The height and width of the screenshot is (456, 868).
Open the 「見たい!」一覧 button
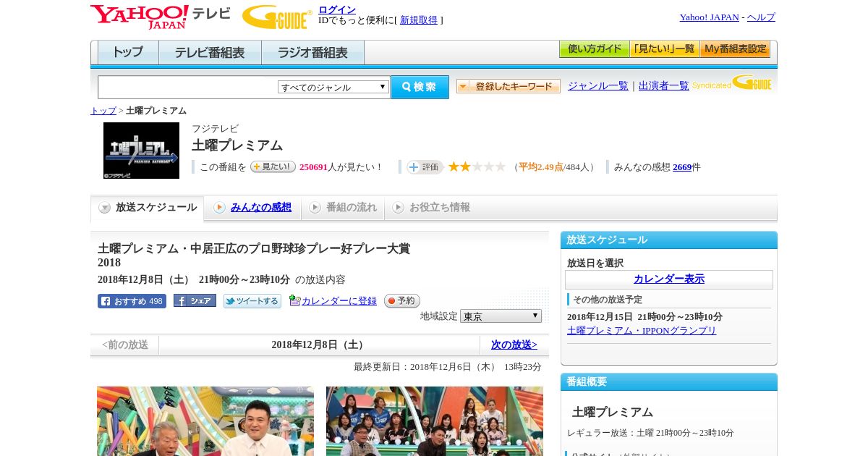point(664,49)
